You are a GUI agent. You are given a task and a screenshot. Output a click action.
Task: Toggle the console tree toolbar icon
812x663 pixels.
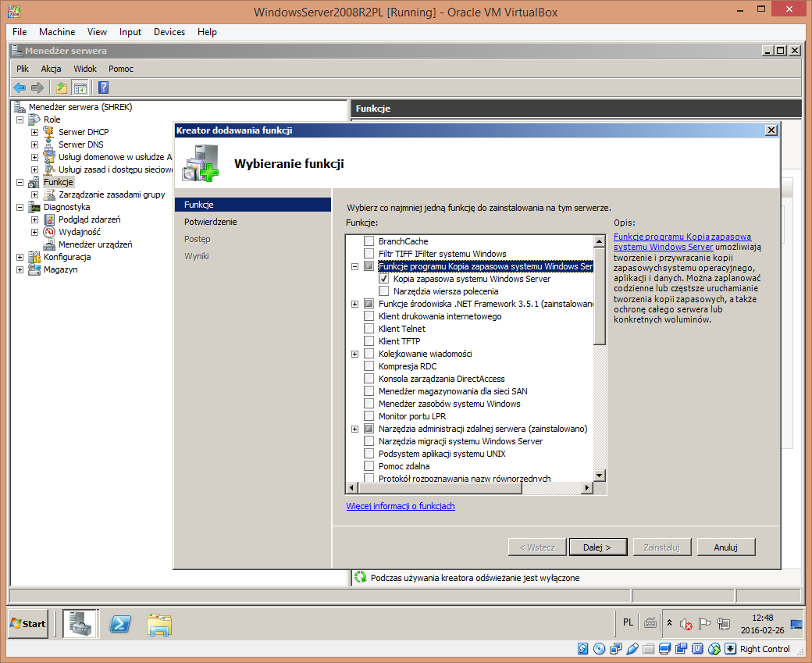(x=80, y=87)
